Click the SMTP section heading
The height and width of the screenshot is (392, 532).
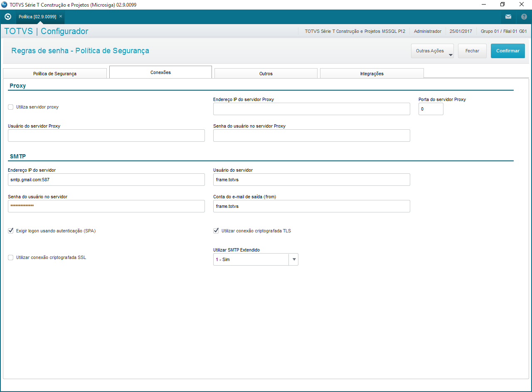[18, 156]
